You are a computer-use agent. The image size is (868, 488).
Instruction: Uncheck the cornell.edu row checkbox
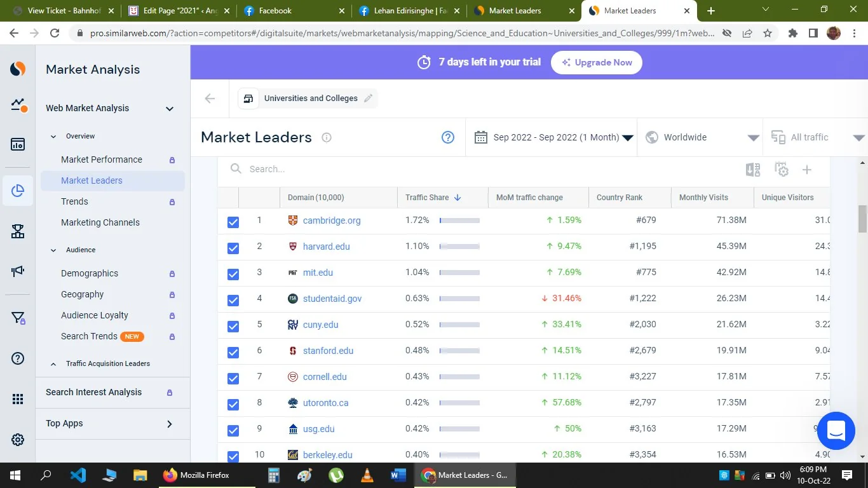[x=233, y=378]
